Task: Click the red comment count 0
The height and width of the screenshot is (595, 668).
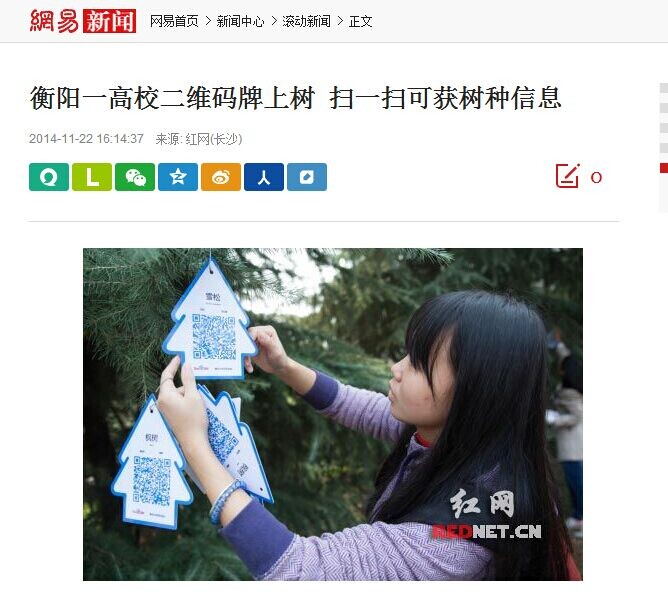Action: (x=596, y=177)
